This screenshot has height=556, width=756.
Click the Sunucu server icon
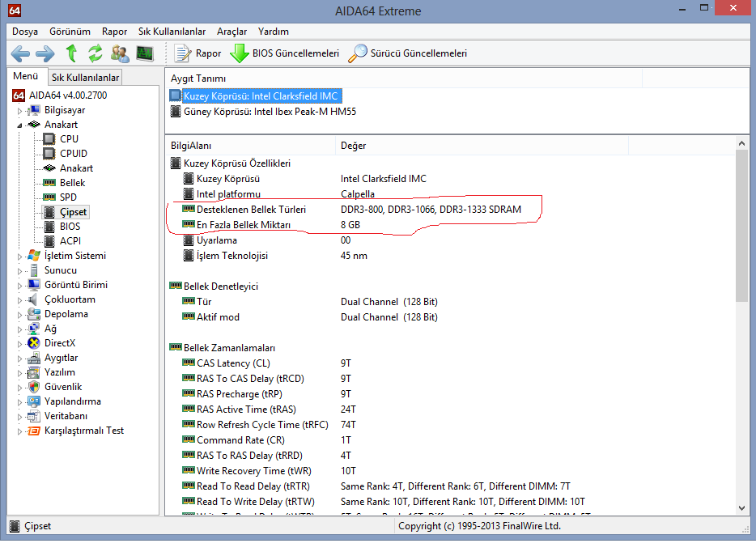[x=34, y=270]
